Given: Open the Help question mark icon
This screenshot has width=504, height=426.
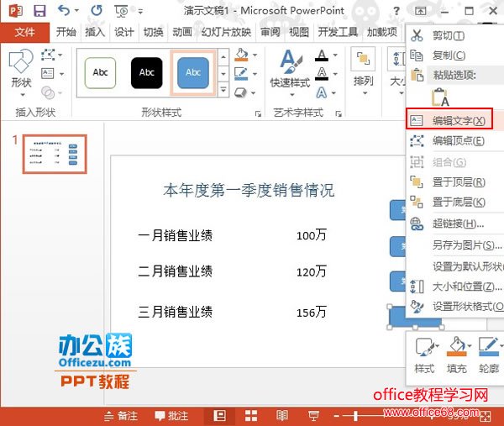Looking at the screenshot, I should click(396, 11).
